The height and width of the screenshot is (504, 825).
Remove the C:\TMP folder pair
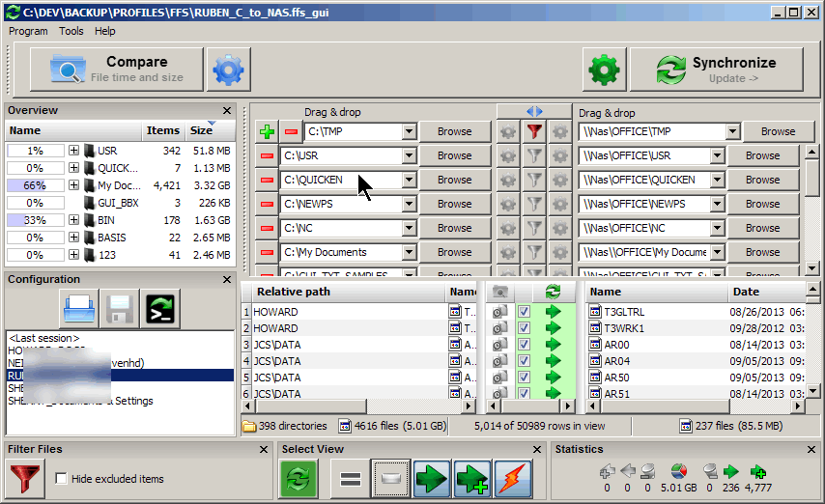click(291, 131)
